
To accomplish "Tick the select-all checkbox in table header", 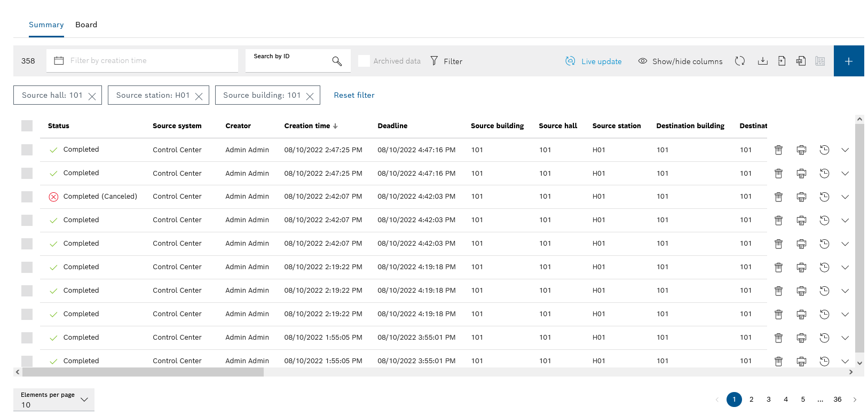I will (x=27, y=126).
